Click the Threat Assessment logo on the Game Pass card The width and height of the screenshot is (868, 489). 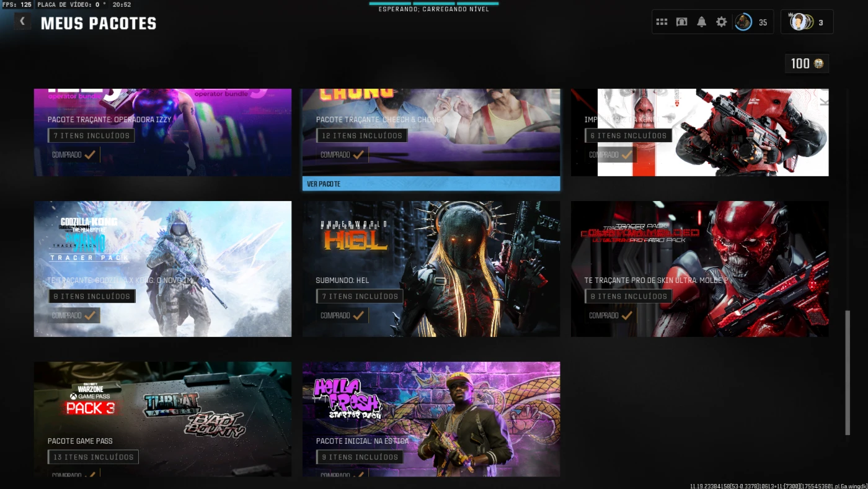(172, 405)
